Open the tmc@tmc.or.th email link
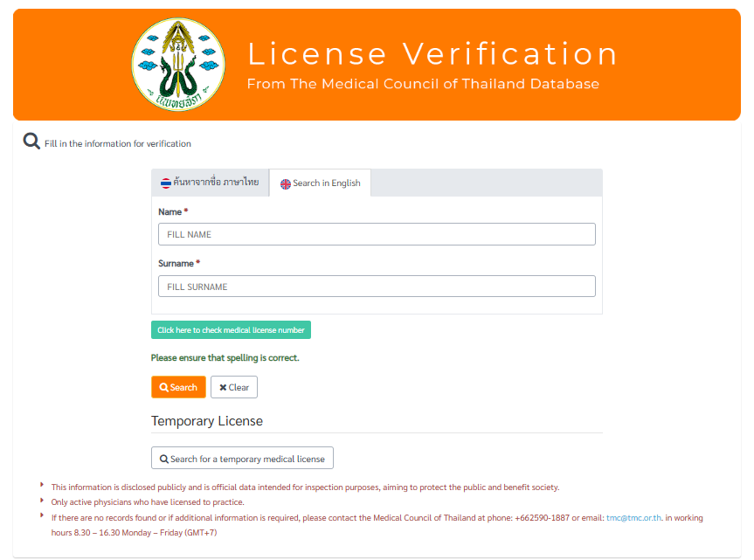Screen dimensions: 754x560 634,517
